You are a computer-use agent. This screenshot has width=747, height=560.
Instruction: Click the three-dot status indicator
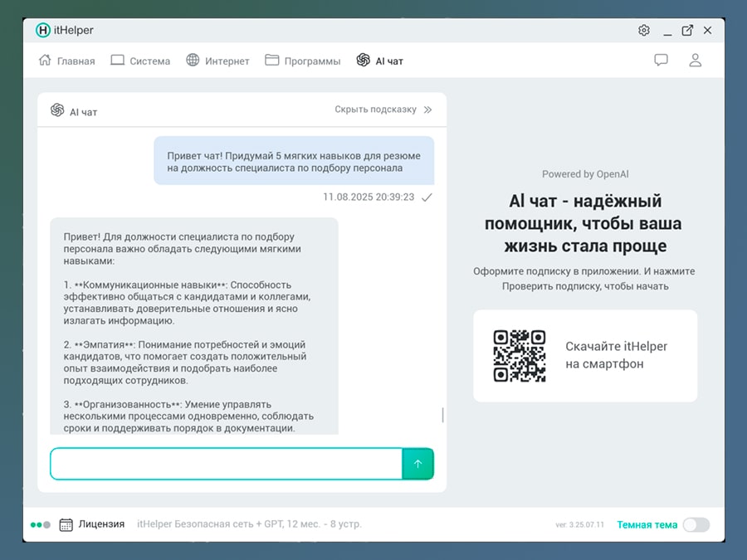pos(41,524)
